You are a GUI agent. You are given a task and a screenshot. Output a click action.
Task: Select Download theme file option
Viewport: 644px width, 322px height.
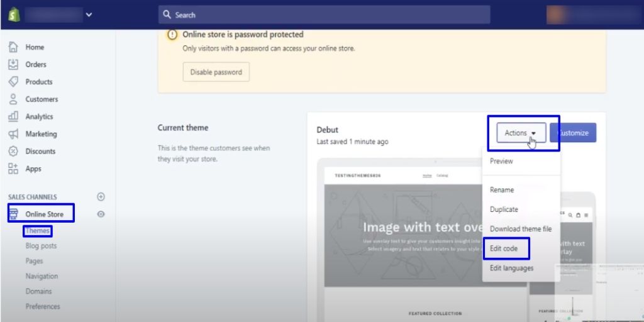(520, 229)
